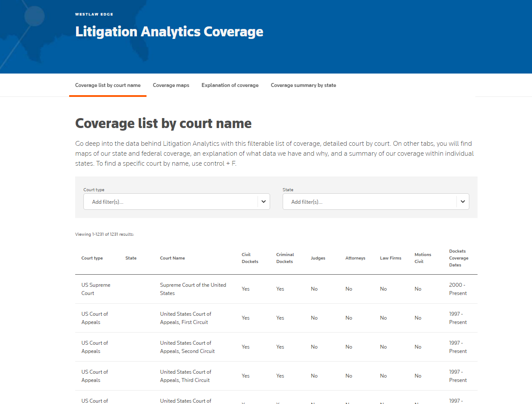Click the Court Name column header
532x404 pixels.
tap(172, 258)
